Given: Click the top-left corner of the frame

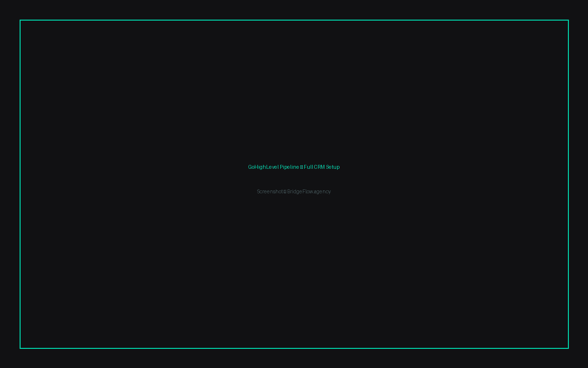Looking at the screenshot, I should coord(20,21).
